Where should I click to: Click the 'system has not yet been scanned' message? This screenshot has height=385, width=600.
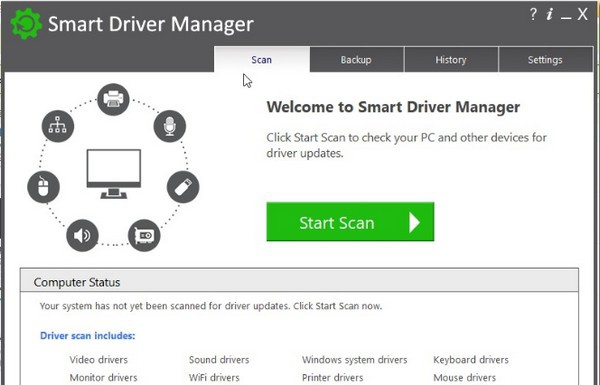(211, 306)
